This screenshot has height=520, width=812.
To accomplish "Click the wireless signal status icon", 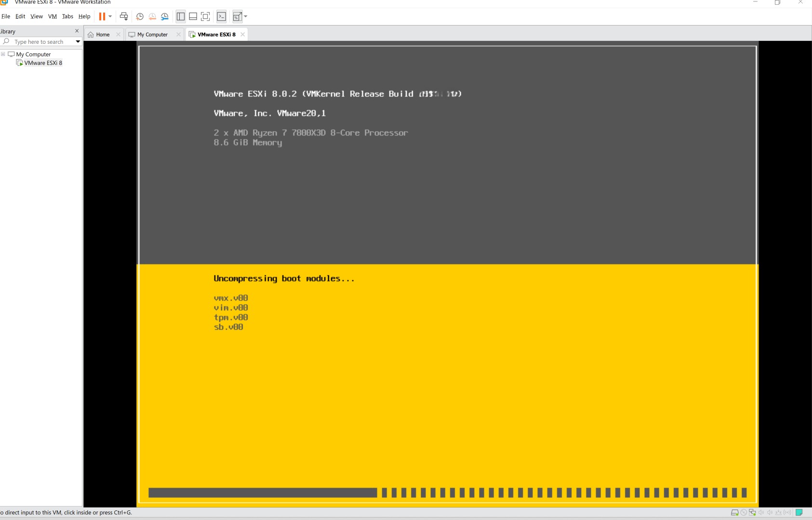I will point(787,512).
